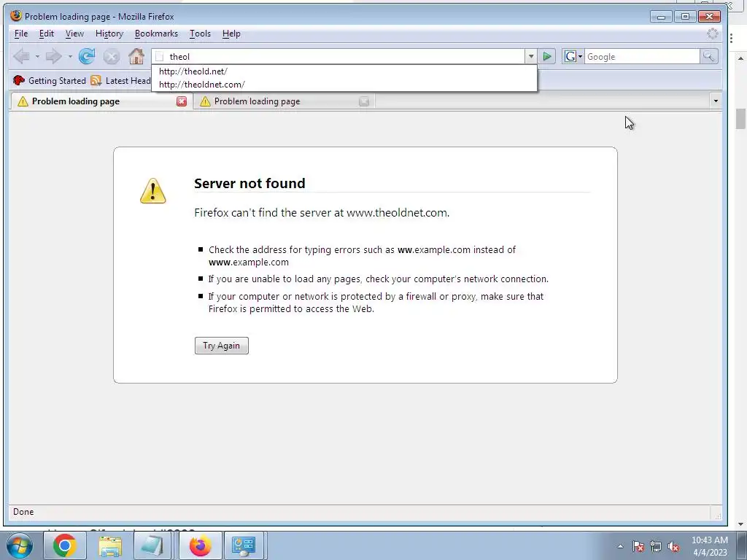Screen dimensions: 747x560
Task: Open the Bookmarks menu
Action: [x=156, y=34]
